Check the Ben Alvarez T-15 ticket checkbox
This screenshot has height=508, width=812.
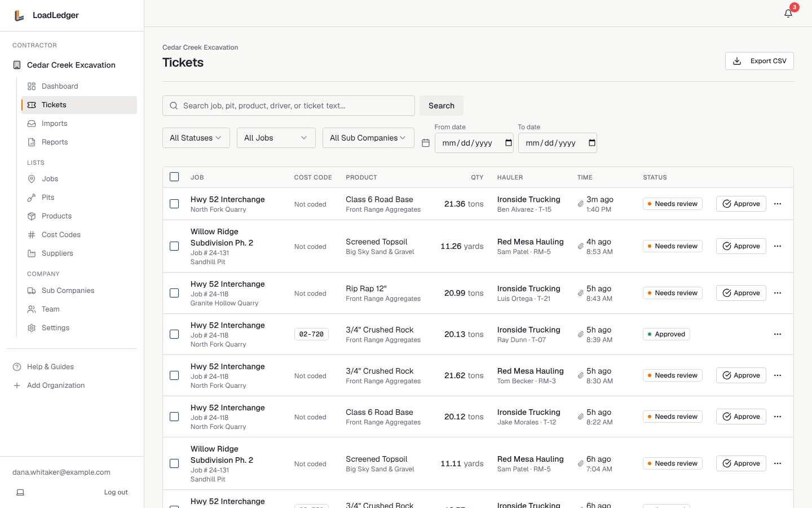(174, 204)
